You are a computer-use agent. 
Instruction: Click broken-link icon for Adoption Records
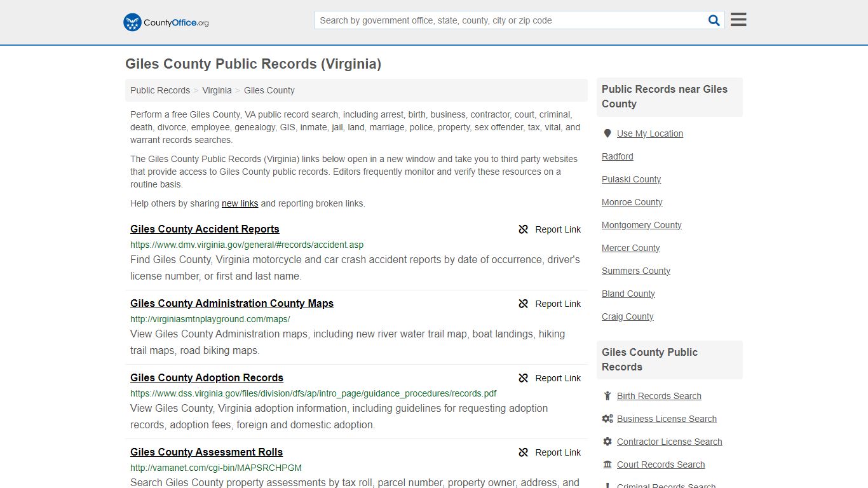(523, 378)
